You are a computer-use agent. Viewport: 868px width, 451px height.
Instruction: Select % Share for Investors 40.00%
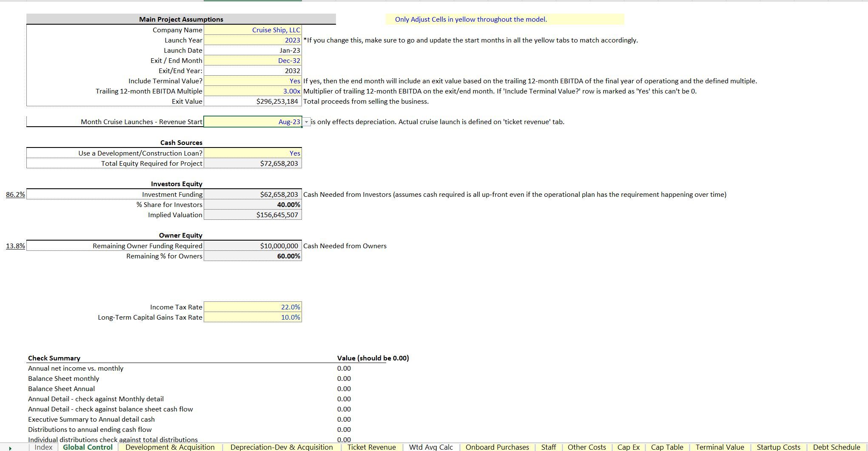pyautogui.click(x=253, y=204)
